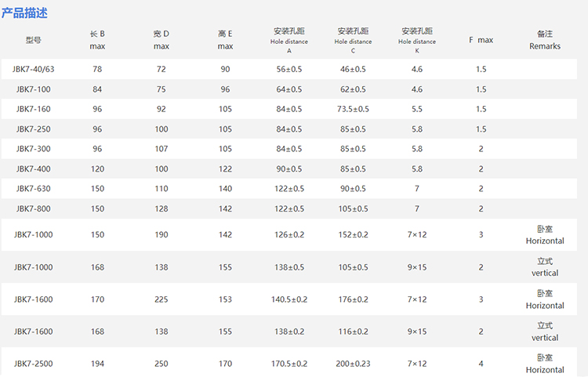Click the JBK7-630 model cell
Viewport: 588px width, 377px height.
[x=34, y=189]
